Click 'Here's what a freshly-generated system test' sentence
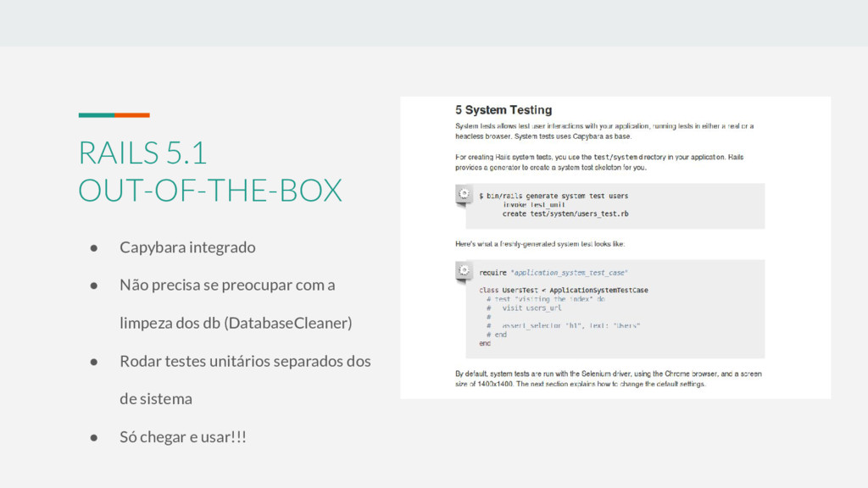Viewport: 868px width, 488px height. [x=540, y=244]
